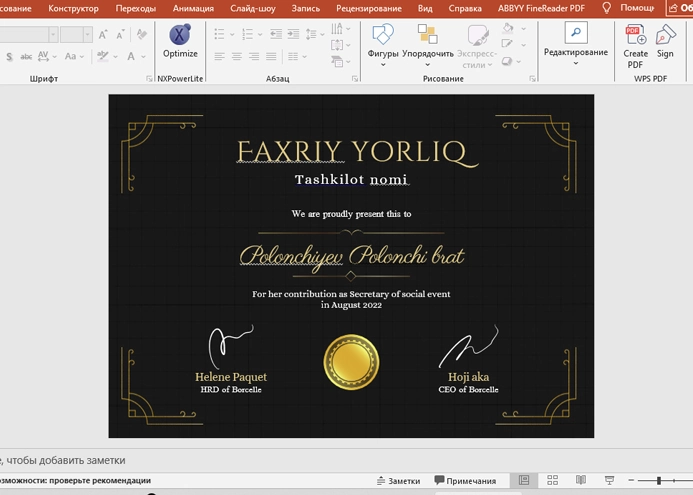
Task: Start the slide show from status bar
Action: coord(609,480)
